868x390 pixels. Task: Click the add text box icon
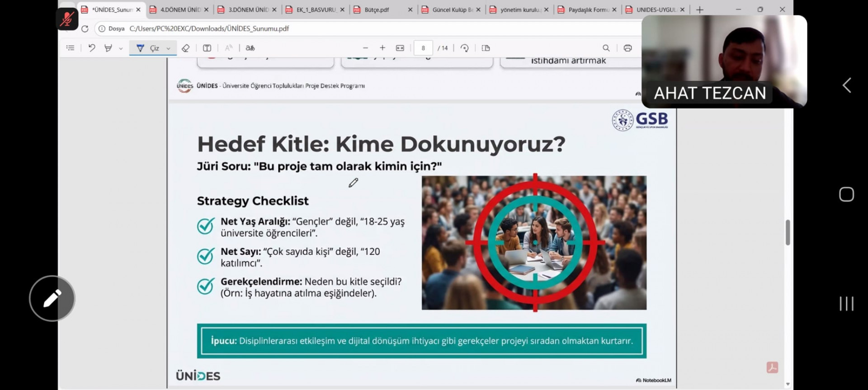pyautogui.click(x=207, y=48)
